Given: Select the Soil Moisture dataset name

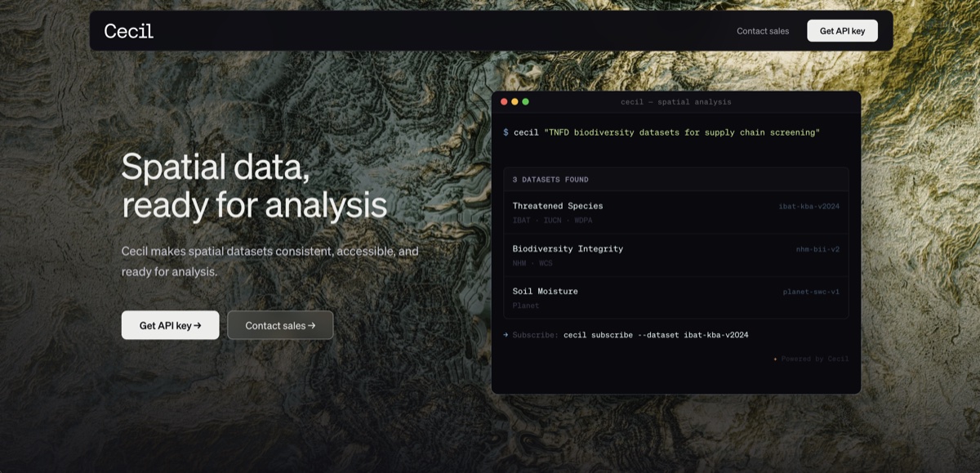Looking at the screenshot, I should point(545,291).
